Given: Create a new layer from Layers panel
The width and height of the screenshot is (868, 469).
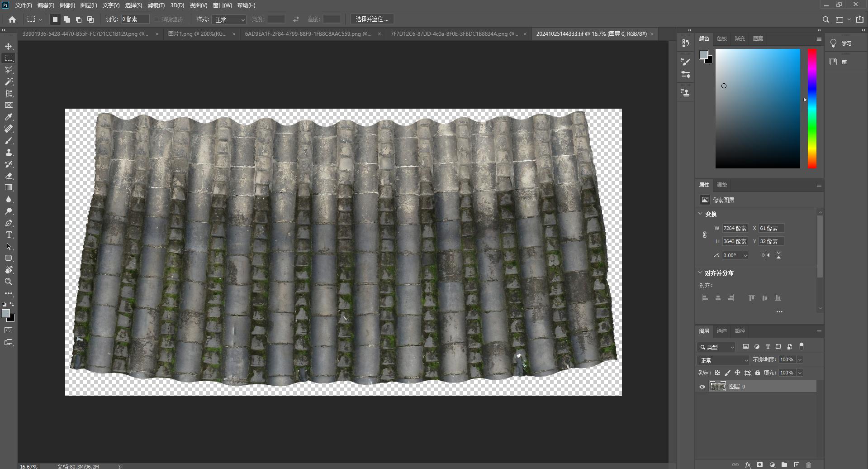Looking at the screenshot, I should tap(797, 465).
